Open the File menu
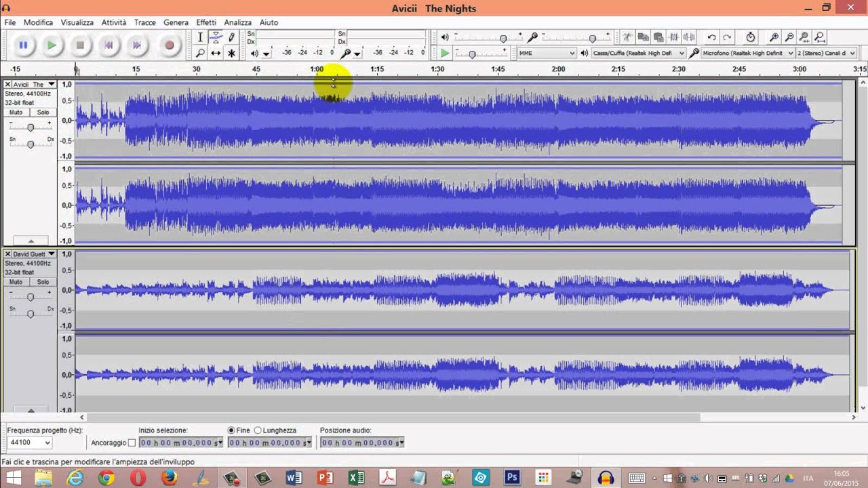 click(x=10, y=22)
